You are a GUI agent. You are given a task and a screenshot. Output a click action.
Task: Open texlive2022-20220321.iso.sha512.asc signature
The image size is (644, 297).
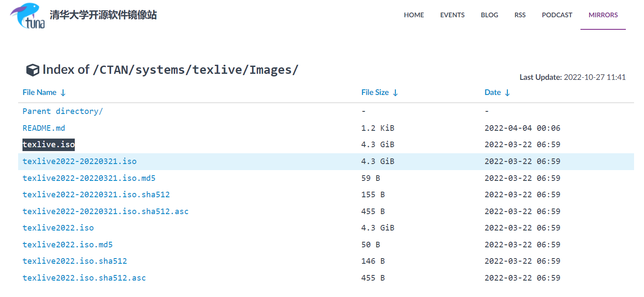tap(105, 212)
